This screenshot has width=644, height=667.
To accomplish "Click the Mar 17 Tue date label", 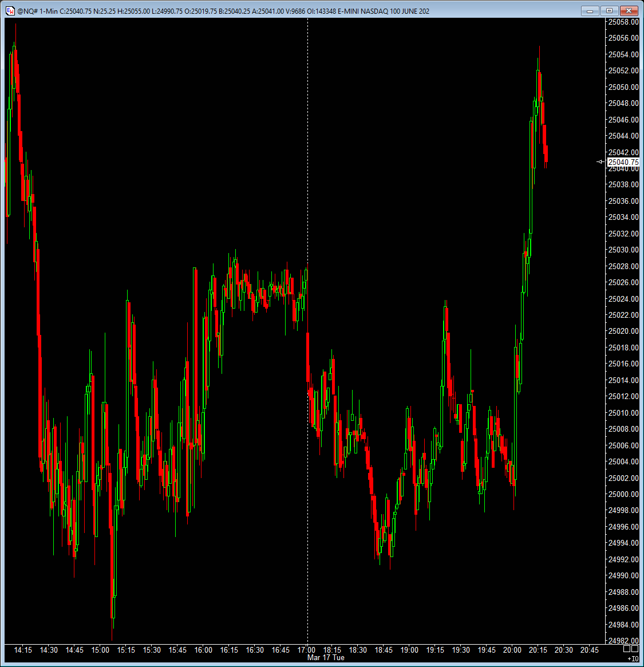I will click(326, 658).
